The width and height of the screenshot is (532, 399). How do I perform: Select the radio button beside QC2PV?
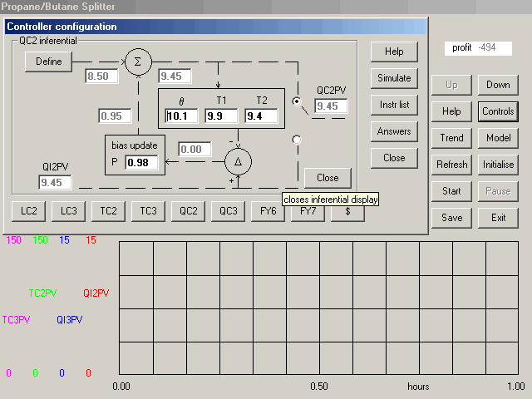click(x=297, y=101)
